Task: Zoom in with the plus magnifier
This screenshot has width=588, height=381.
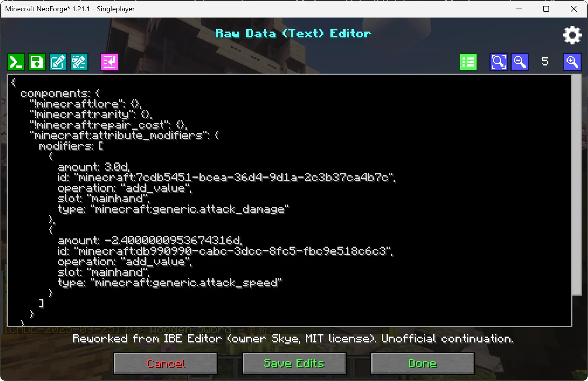Action: click(572, 62)
